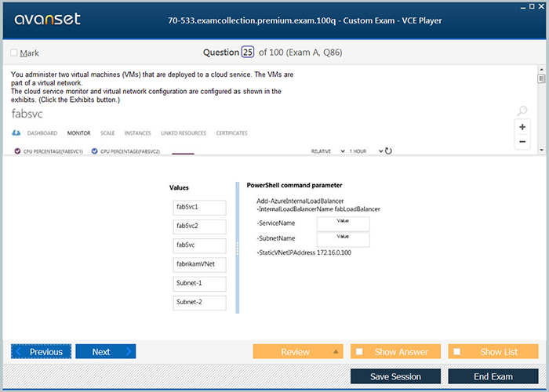
Task: Open the 1 HOUR time range dropdown
Action: click(366, 151)
